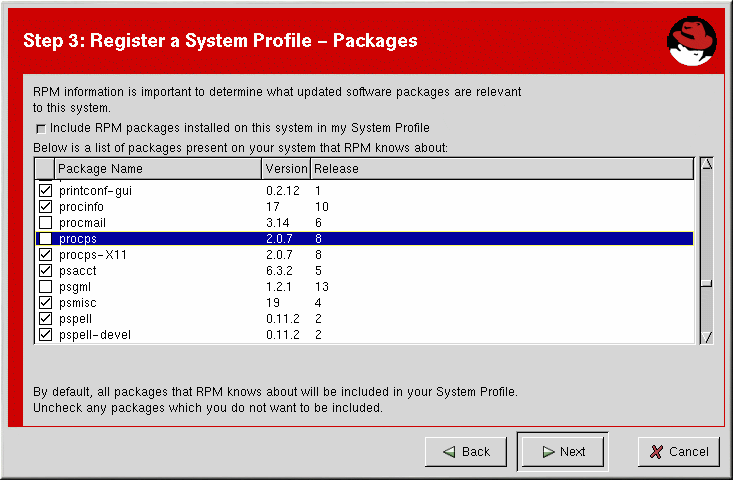
Task: Check the psgml package checkbox
Action: coord(45,286)
